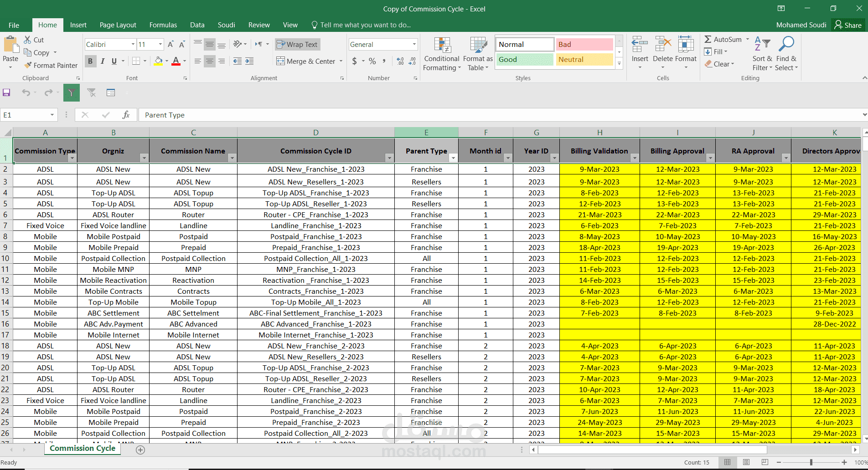This screenshot has width=868, height=470.
Task: Open the Format as Table gallery
Action: [478, 54]
